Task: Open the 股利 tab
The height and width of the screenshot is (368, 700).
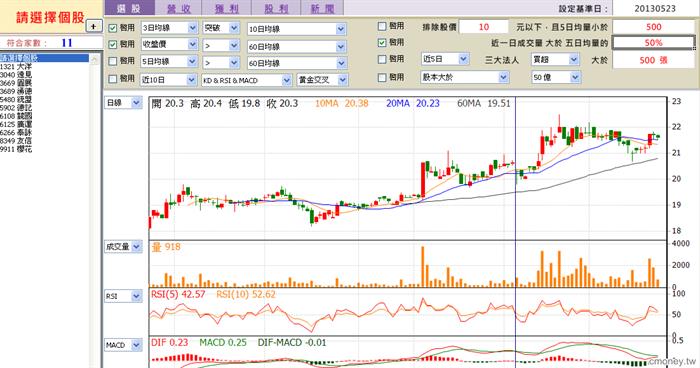Action: pyautogui.click(x=276, y=8)
